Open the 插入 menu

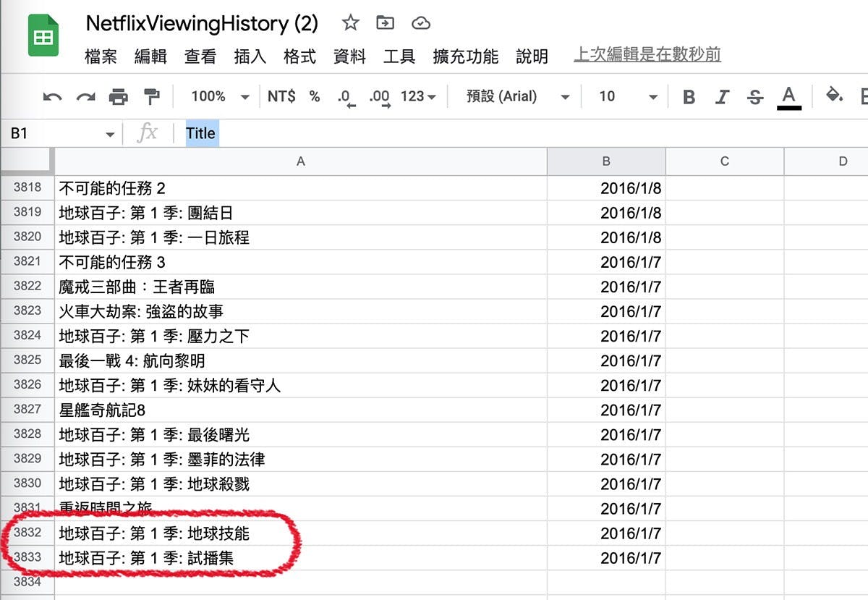tap(250, 56)
